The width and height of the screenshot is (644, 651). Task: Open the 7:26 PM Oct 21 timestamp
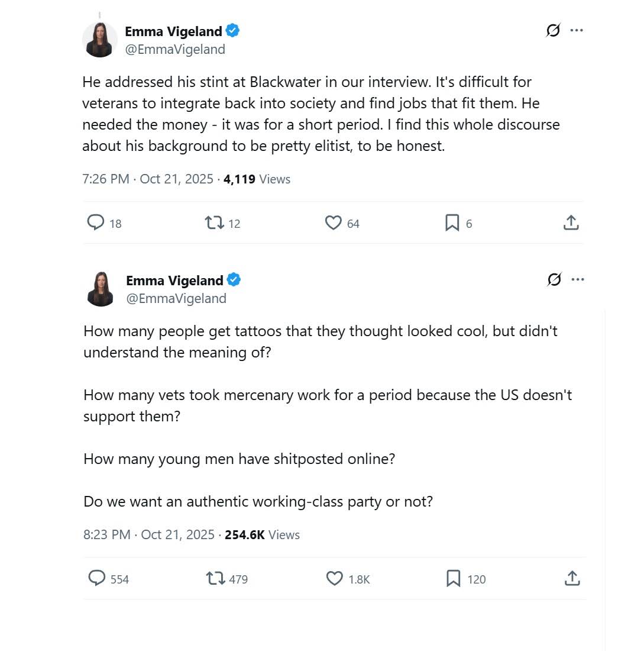pyautogui.click(x=148, y=179)
